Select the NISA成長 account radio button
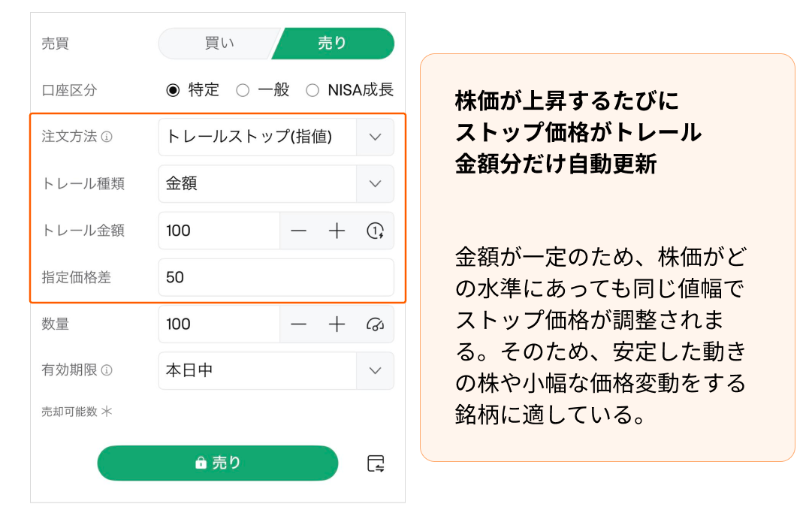Screen dimensions: 812x516 [312, 90]
